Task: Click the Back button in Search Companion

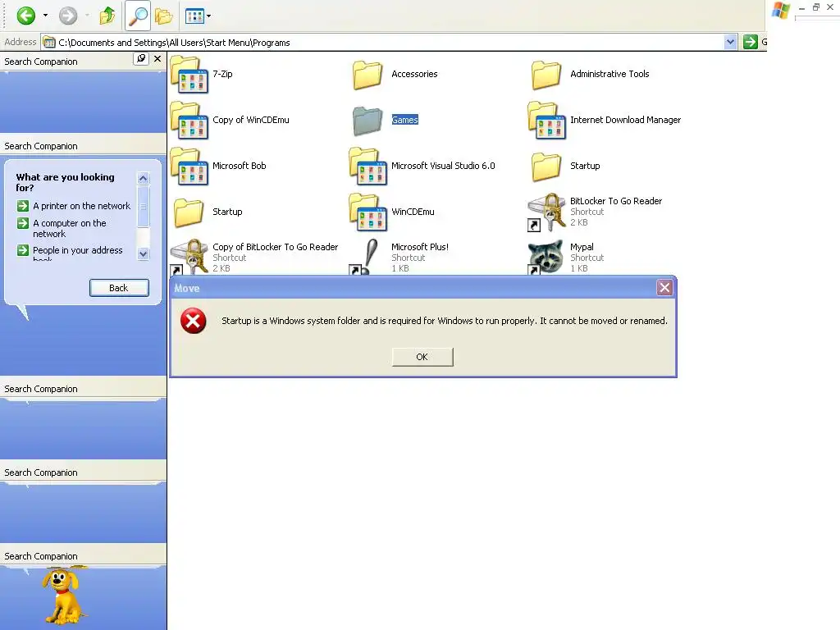Action: 119,288
